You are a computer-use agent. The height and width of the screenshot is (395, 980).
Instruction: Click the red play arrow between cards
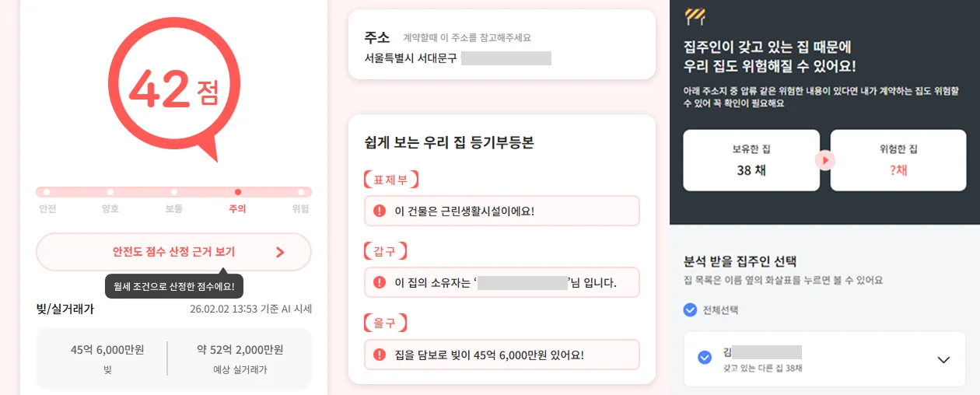pos(825,160)
